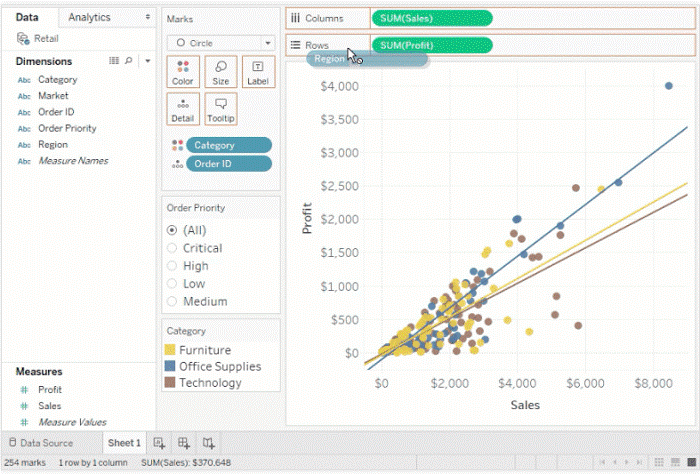Click the SUM(Sales) pill on Columns
Image resolution: width=700 pixels, height=474 pixels.
[431, 18]
